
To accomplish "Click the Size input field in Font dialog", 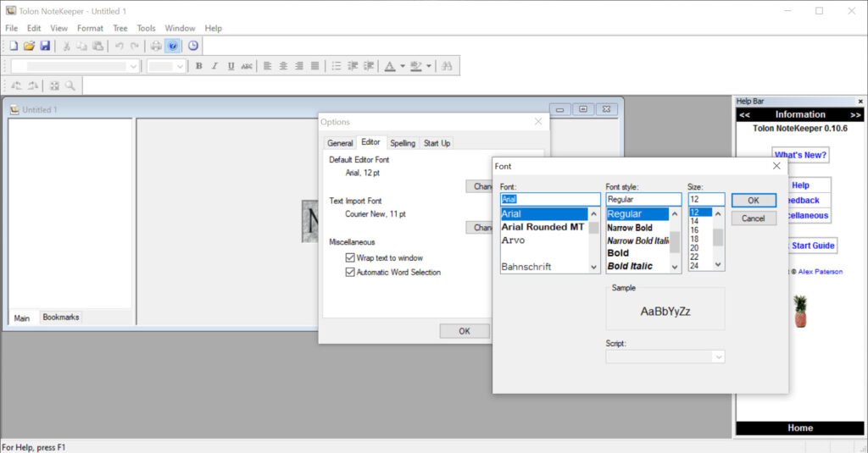I will click(706, 199).
